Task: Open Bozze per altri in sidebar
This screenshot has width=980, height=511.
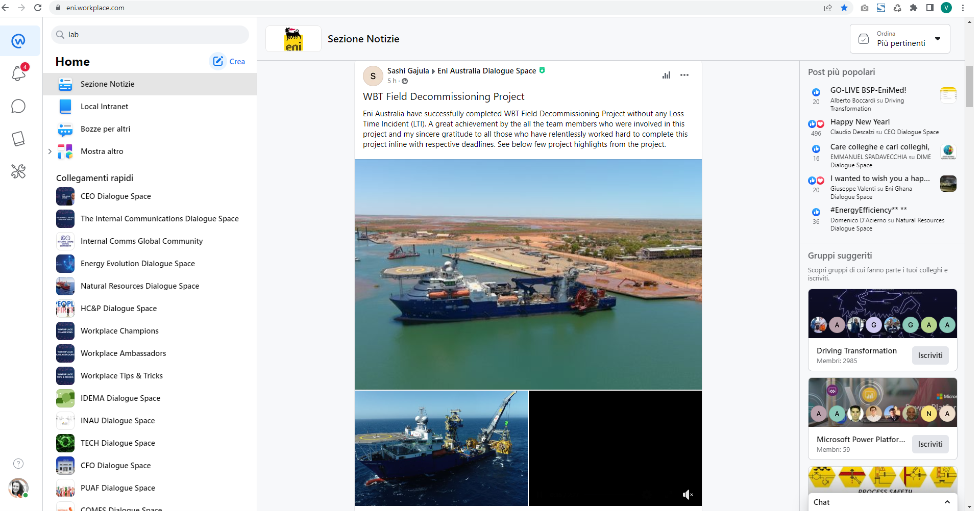Action: click(x=105, y=129)
